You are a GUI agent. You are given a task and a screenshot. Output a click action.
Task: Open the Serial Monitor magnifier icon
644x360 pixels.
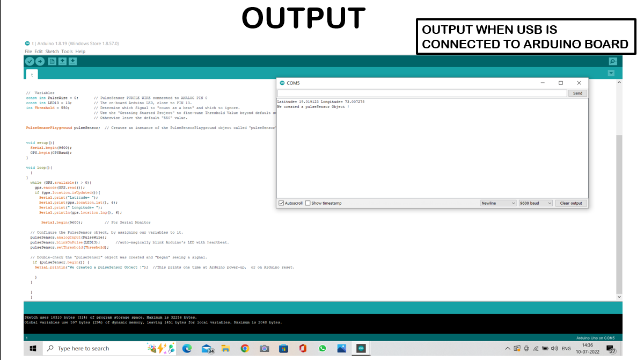[613, 61]
